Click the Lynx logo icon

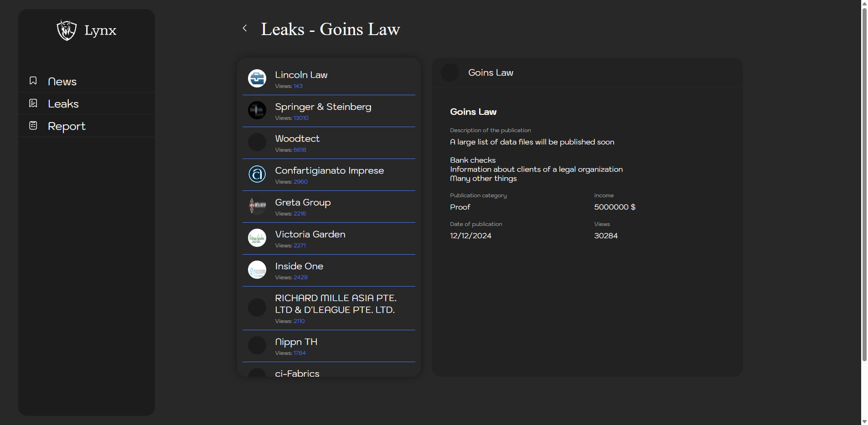pyautogui.click(x=67, y=30)
